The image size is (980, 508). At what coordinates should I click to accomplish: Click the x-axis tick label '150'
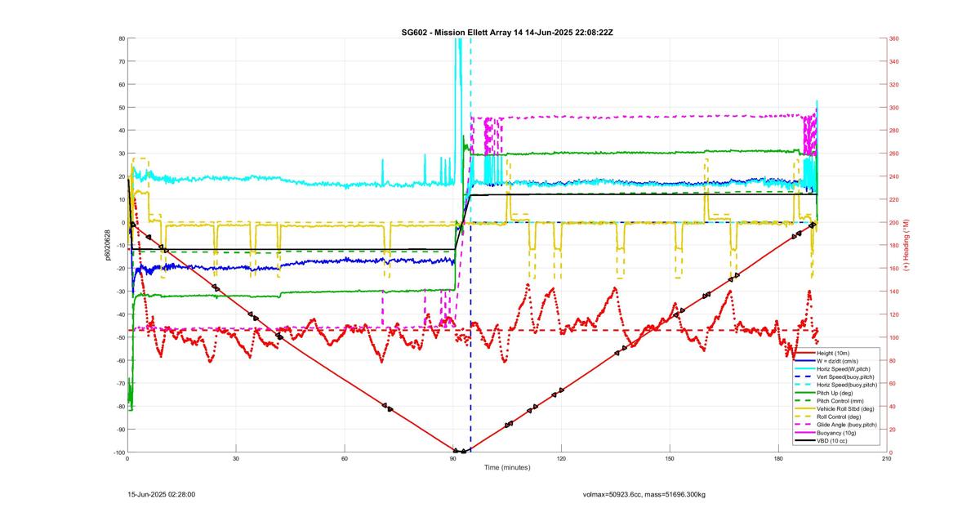(670, 459)
